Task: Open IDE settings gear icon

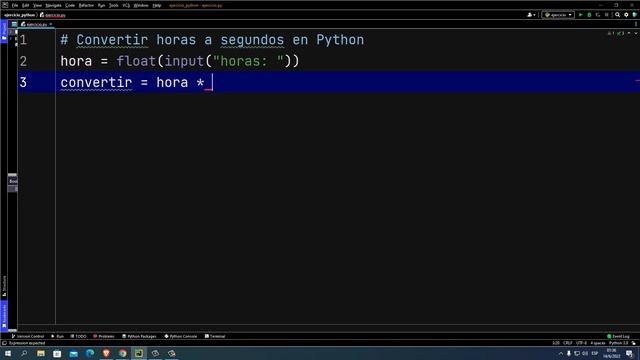Action: 626,15
